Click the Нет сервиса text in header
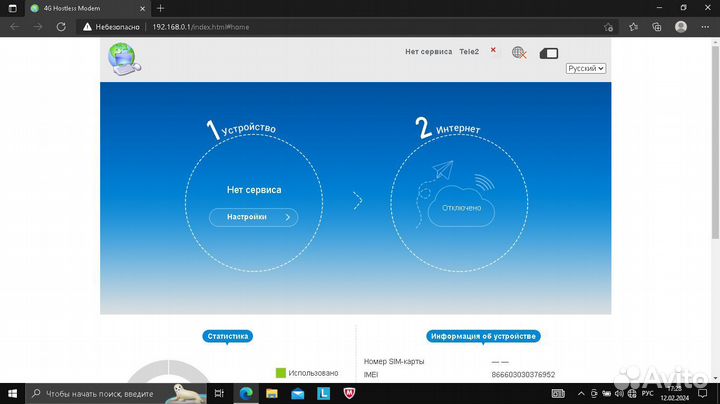 pyautogui.click(x=428, y=52)
